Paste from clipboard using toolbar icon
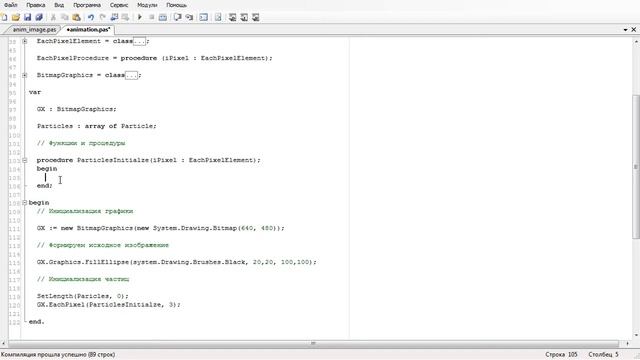The image size is (640, 360). (x=76, y=17)
